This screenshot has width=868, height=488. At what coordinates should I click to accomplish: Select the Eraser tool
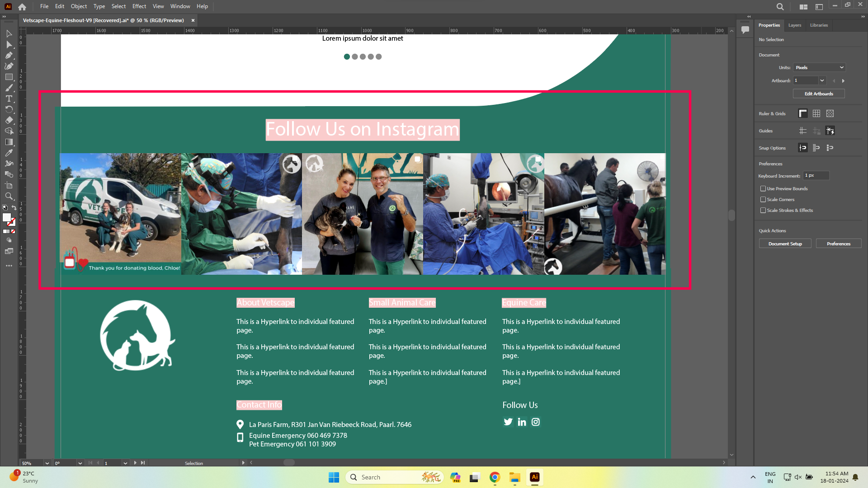tap(9, 120)
